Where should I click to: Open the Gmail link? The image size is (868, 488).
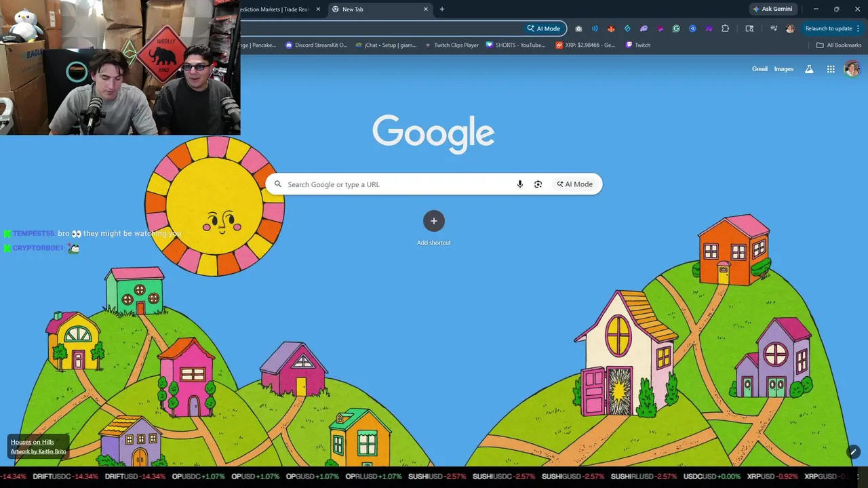tap(759, 69)
